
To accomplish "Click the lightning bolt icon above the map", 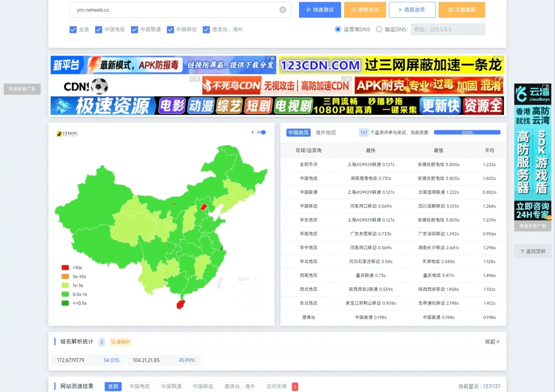I will pyautogui.click(x=252, y=132).
